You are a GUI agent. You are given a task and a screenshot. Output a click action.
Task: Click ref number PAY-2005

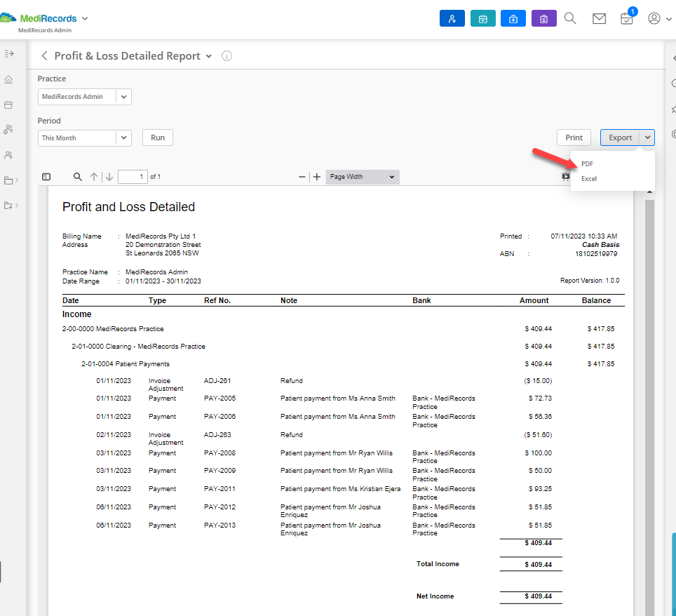click(x=220, y=399)
